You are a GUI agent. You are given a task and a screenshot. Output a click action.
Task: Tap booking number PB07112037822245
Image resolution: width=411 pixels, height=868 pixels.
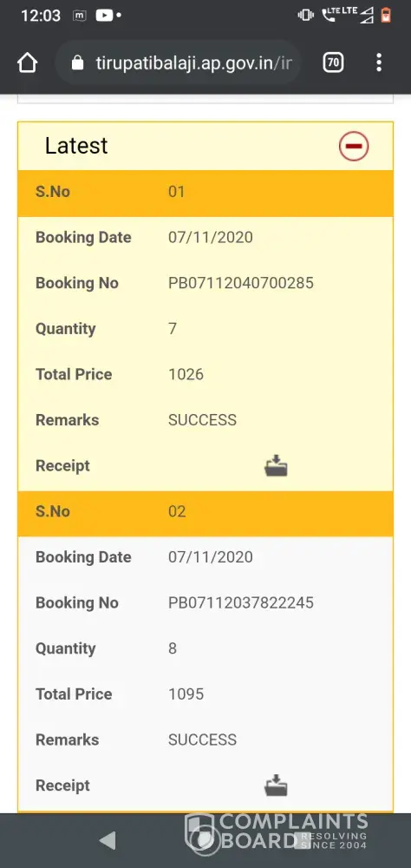pos(241,603)
